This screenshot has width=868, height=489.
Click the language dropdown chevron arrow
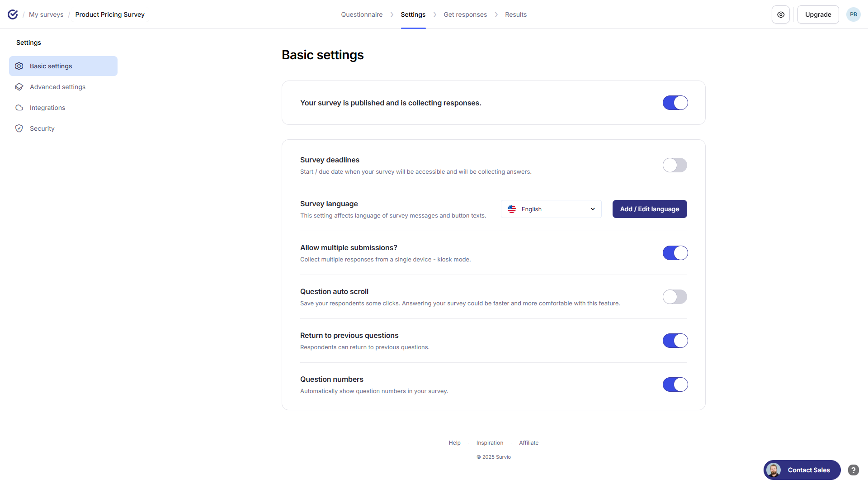[x=592, y=209]
